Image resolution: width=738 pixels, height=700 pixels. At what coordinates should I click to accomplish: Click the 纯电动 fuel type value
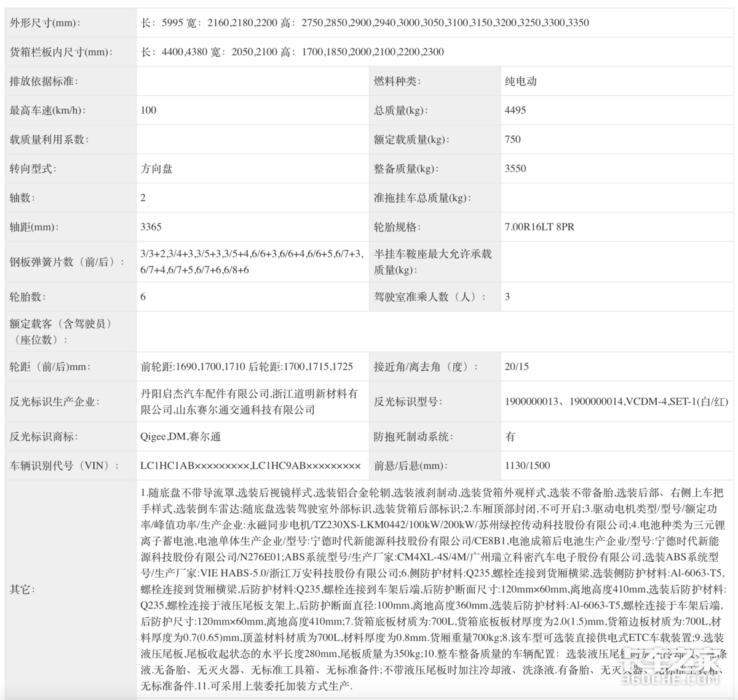(x=521, y=81)
